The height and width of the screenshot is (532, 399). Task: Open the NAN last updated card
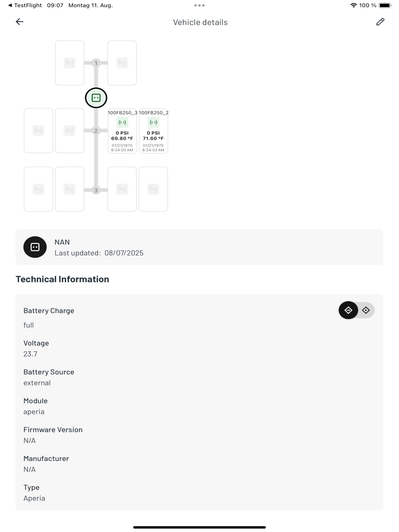(x=199, y=247)
